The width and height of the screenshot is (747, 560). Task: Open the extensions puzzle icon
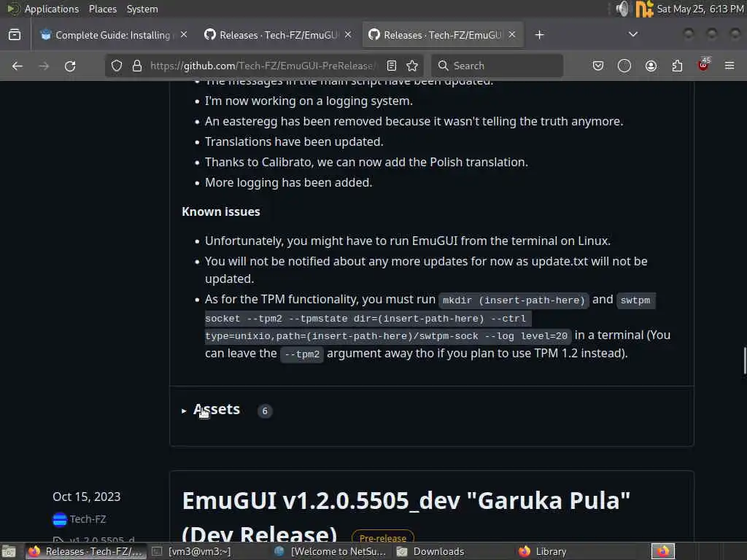click(x=677, y=66)
